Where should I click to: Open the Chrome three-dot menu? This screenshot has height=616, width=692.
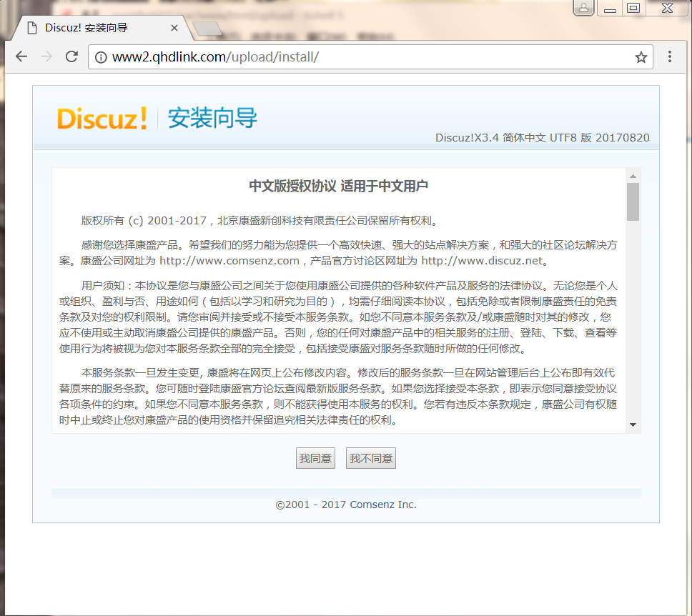tap(670, 56)
